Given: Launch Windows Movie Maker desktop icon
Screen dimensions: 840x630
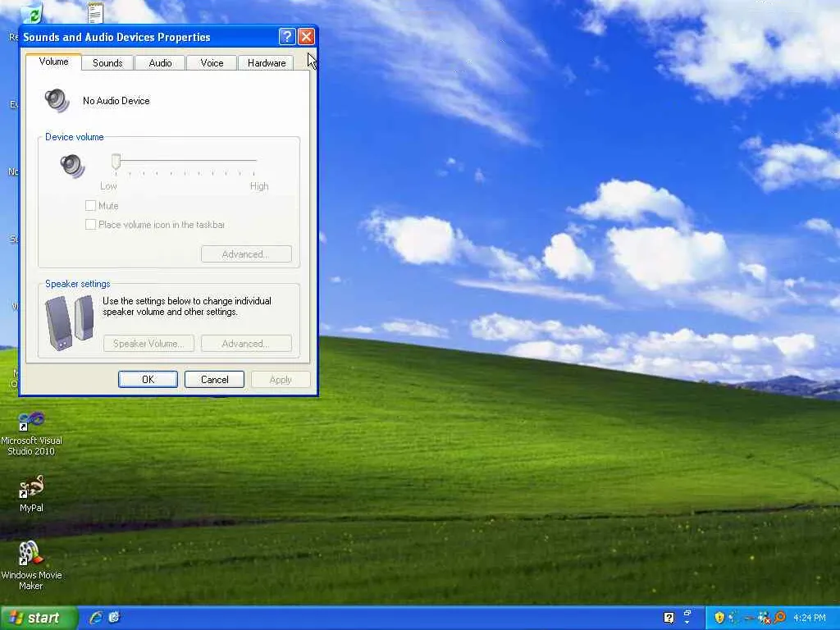Looking at the screenshot, I should pyautogui.click(x=31, y=565).
